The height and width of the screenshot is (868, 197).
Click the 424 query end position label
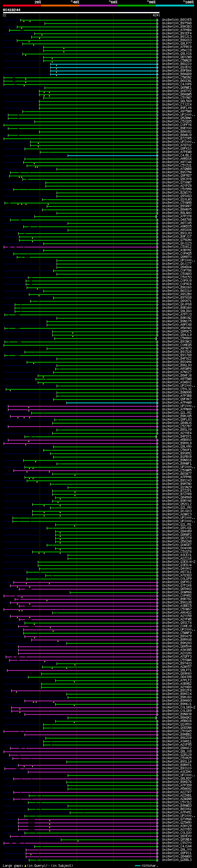coord(155,15)
